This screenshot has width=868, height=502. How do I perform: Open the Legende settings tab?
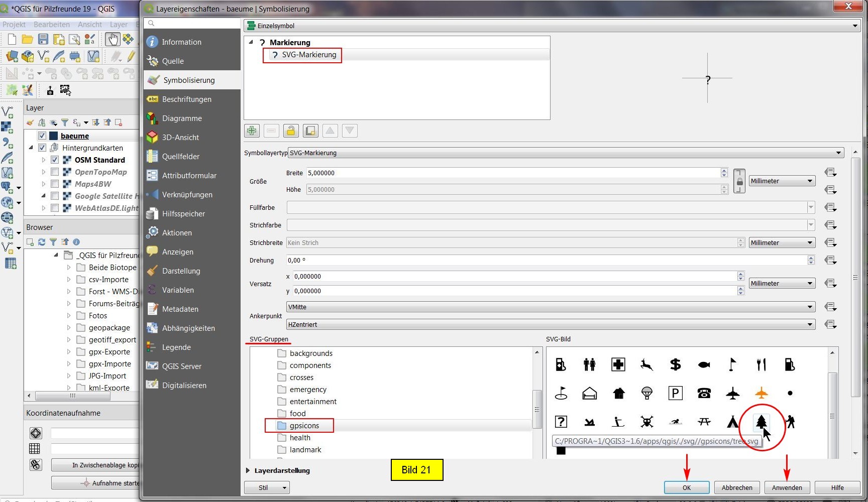coord(176,347)
